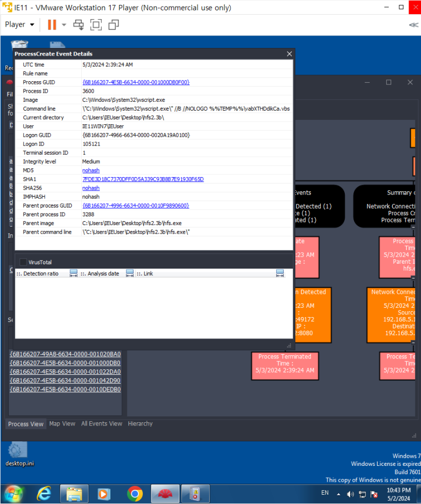Screen dimensions: 421x504
Task: Click the Detection ratio column resize icon
Action: [x=74, y=274]
